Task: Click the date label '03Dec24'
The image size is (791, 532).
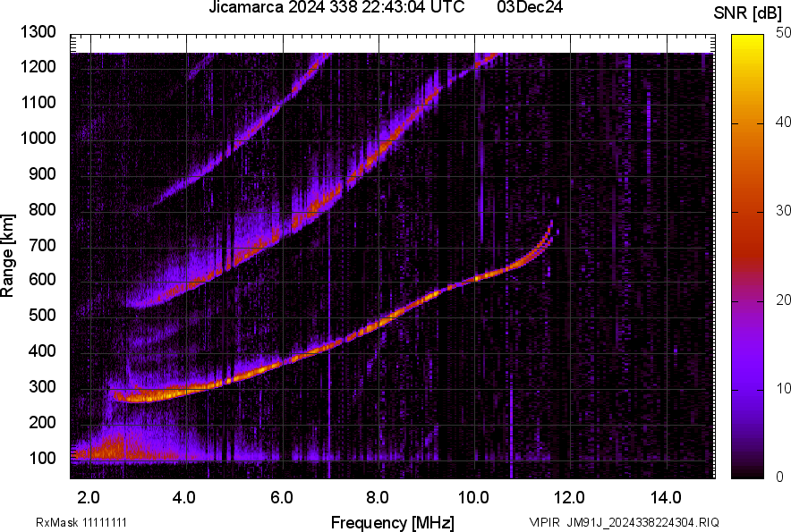Action: click(530, 7)
